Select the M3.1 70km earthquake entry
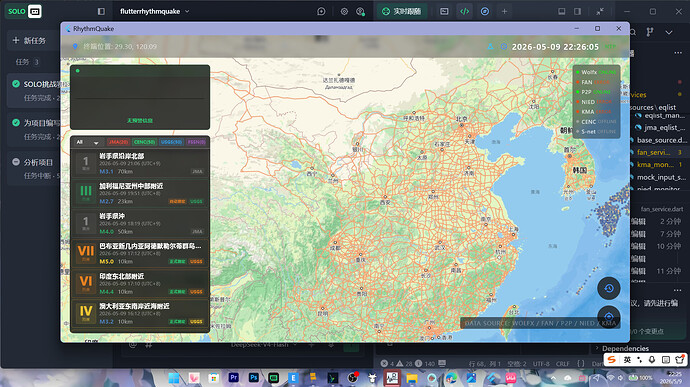 (140, 163)
